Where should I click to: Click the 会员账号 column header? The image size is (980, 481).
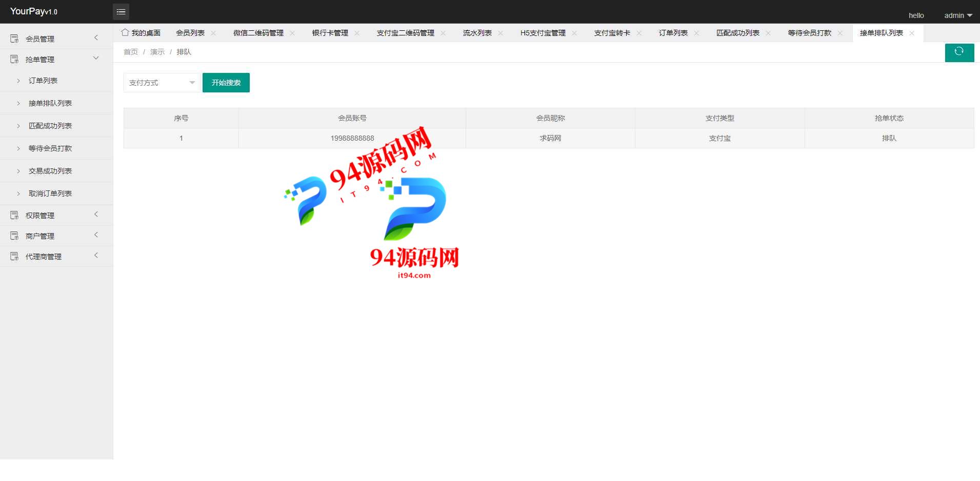click(352, 118)
